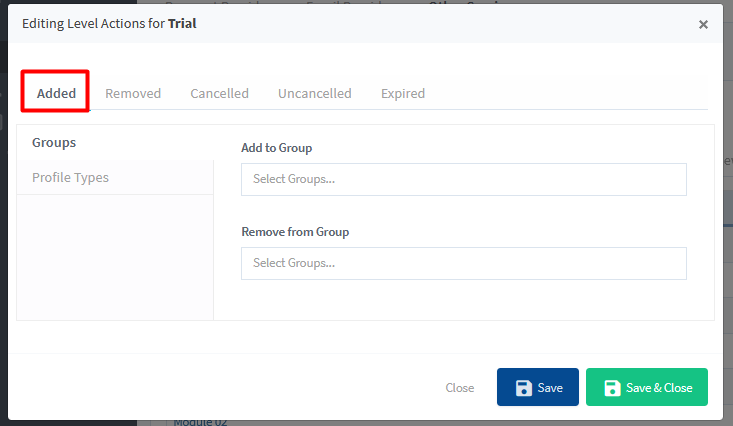Select Groups in the side menu
The height and width of the screenshot is (426, 733).
pyautogui.click(x=115, y=143)
